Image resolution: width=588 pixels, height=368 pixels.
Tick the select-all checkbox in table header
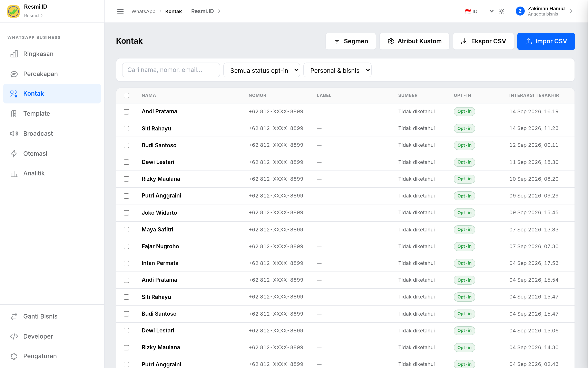click(x=126, y=95)
